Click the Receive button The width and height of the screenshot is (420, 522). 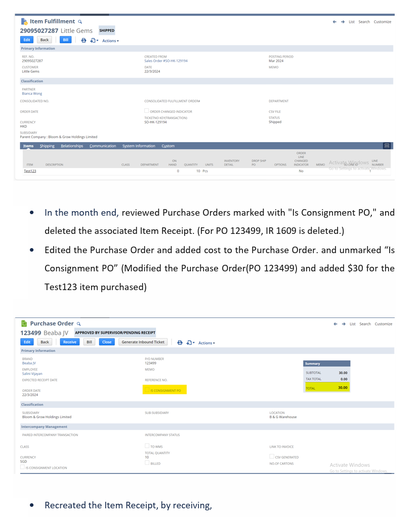tap(70, 342)
